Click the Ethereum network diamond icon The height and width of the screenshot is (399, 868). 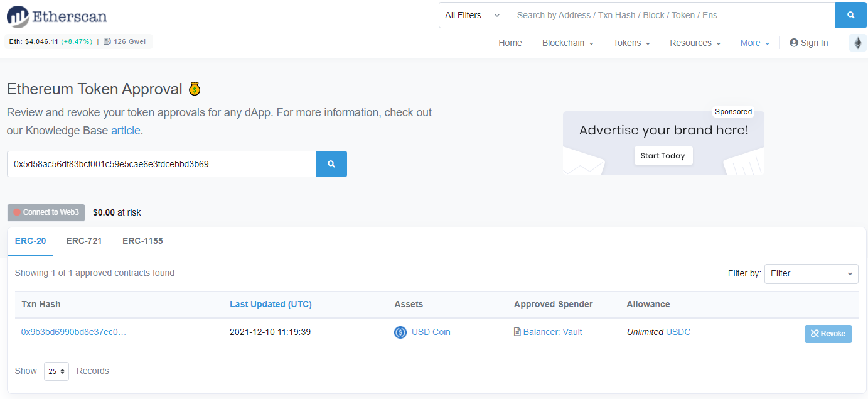click(x=857, y=43)
